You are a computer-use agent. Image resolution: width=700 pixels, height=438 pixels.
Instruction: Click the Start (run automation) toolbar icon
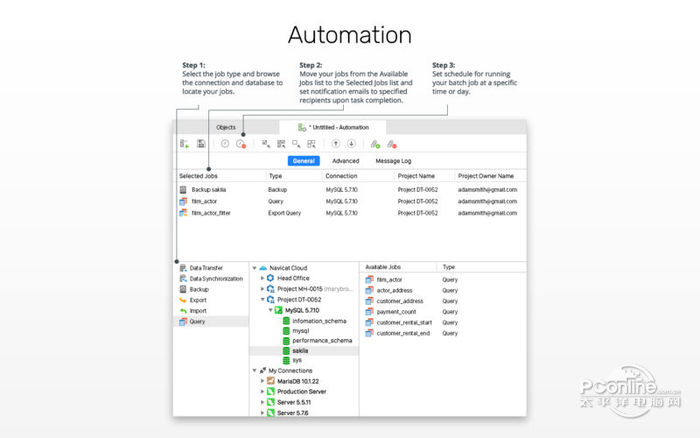pyautogui.click(x=184, y=144)
